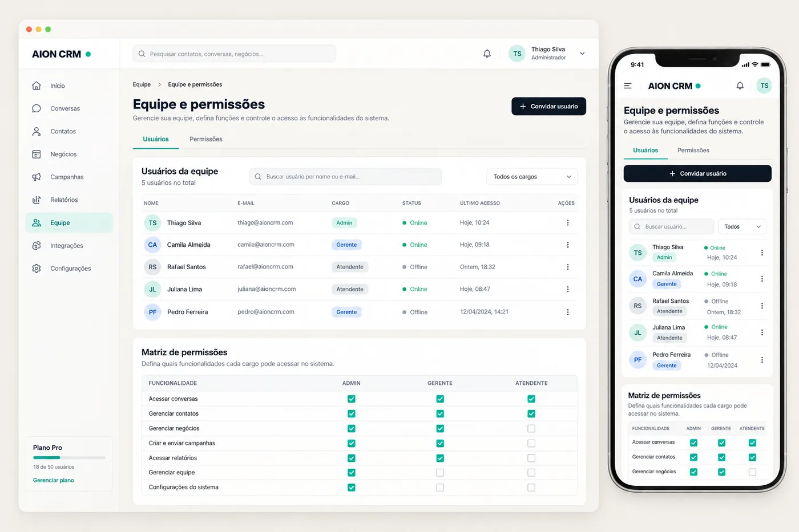
Task: Go to Negócios in the sidebar
Action: pos(63,154)
